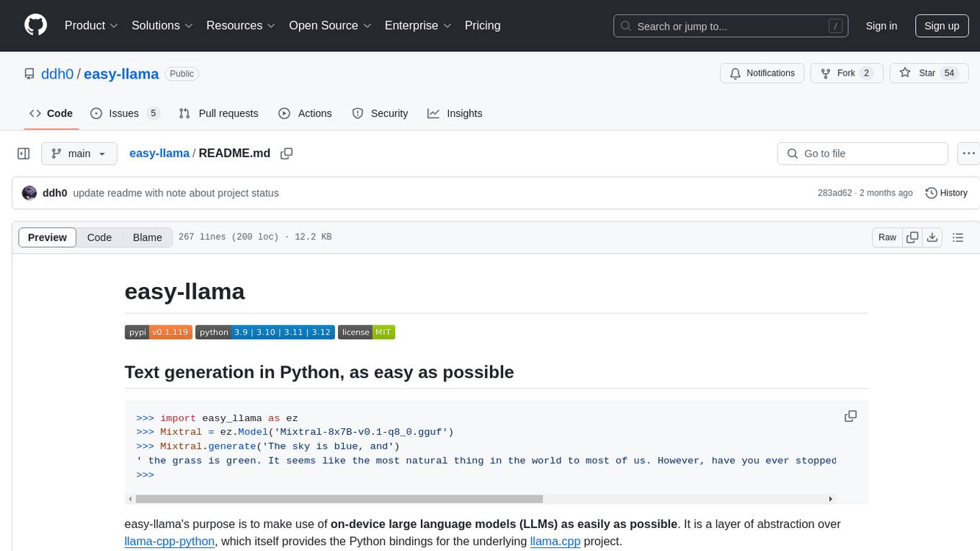Open the Pricing page
The width and height of the screenshot is (980, 551).
(x=483, y=25)
